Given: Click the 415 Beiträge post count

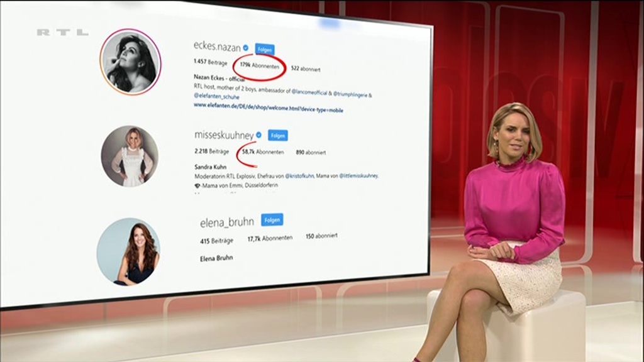Looking at the screenshot, I should pyautogui.click(x=216, y=241).
